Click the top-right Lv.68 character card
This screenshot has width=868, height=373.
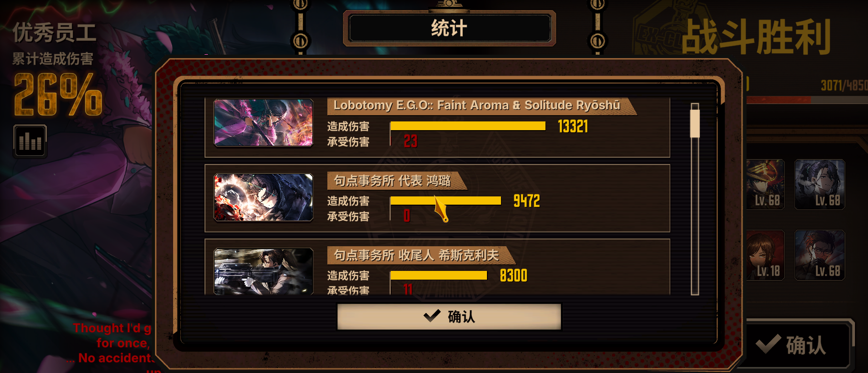tap(820, 185)
